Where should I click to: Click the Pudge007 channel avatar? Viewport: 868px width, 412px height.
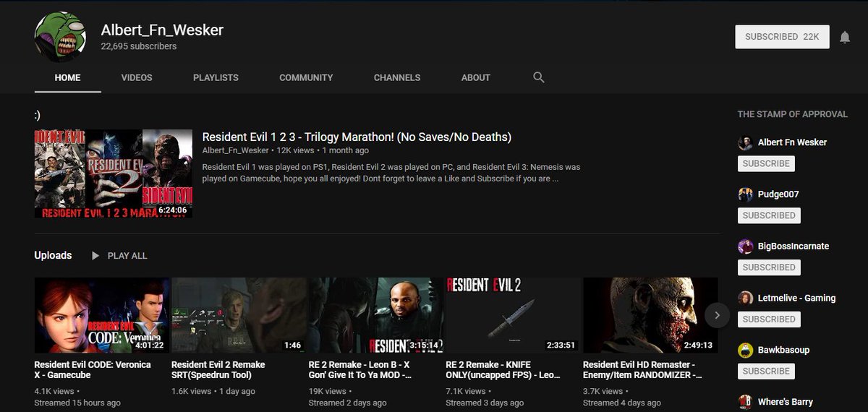click(x=745, y=194)
